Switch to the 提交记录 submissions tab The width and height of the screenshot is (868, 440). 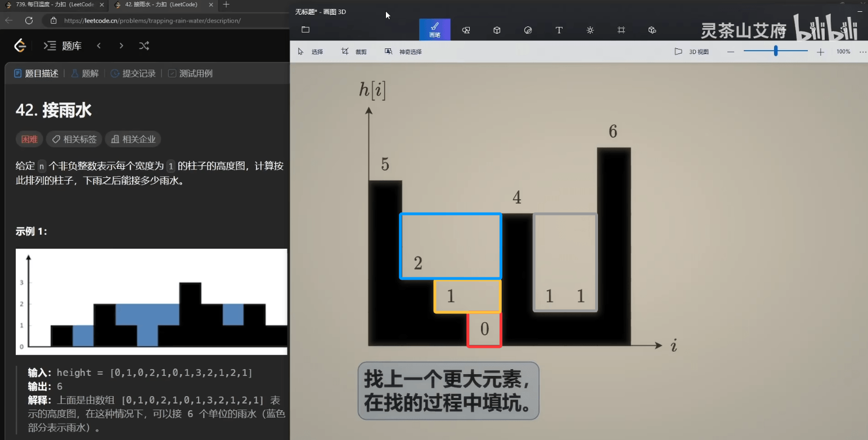(x=133, y=74)
